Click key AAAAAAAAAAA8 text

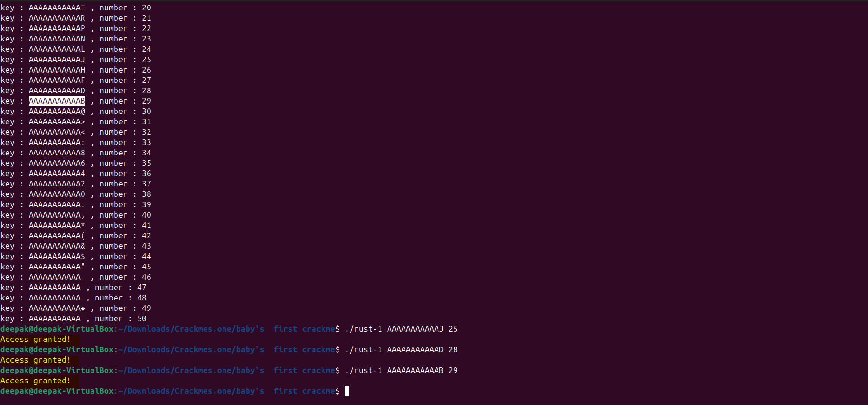(x=57, y=153)
